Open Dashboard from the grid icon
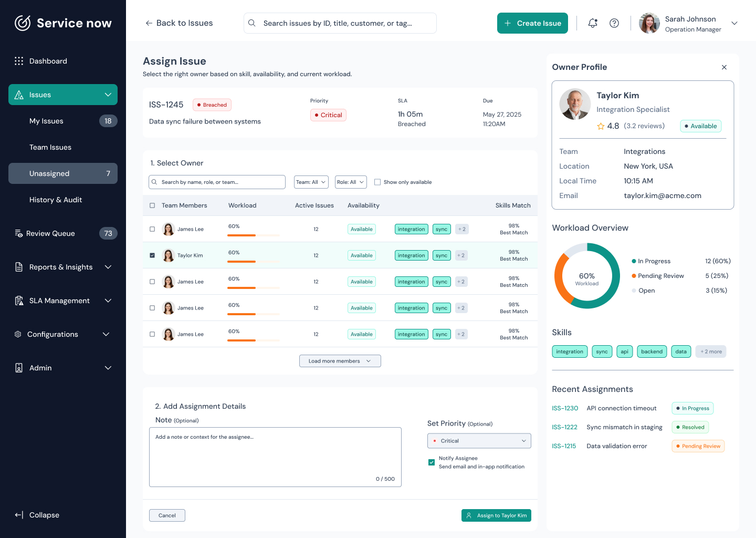Image resolution: width=756 pixels, height=538 pixels. click(x=19, y=61)
